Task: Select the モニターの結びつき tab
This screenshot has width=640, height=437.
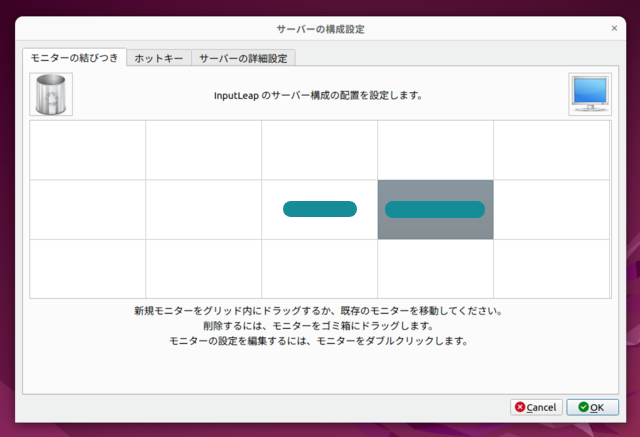Action: click(75, 58)
